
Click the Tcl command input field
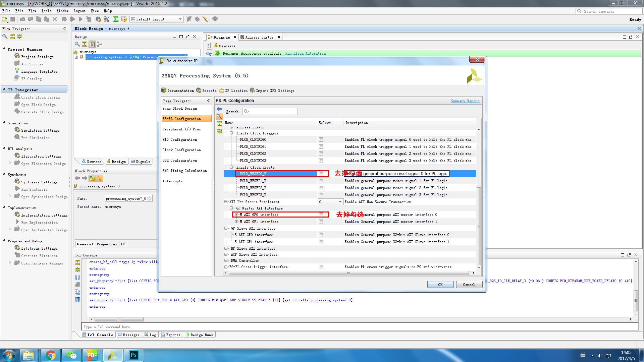(360, 327)
